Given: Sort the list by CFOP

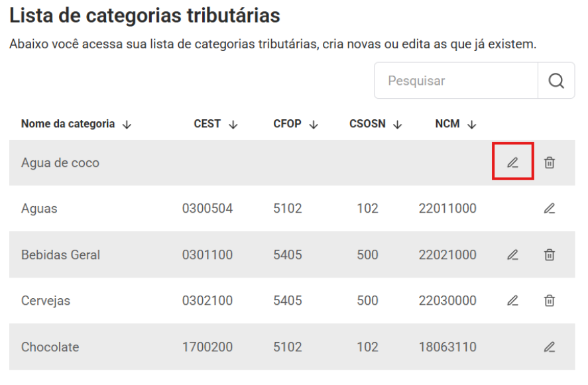Looking at the screenshot, I should tap(296, 124).
